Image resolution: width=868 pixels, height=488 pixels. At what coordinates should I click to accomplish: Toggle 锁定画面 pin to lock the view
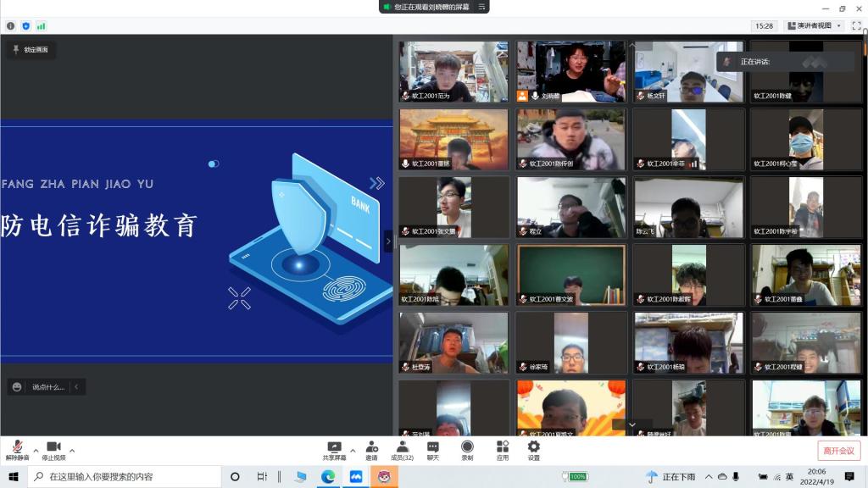pos(31,50)
